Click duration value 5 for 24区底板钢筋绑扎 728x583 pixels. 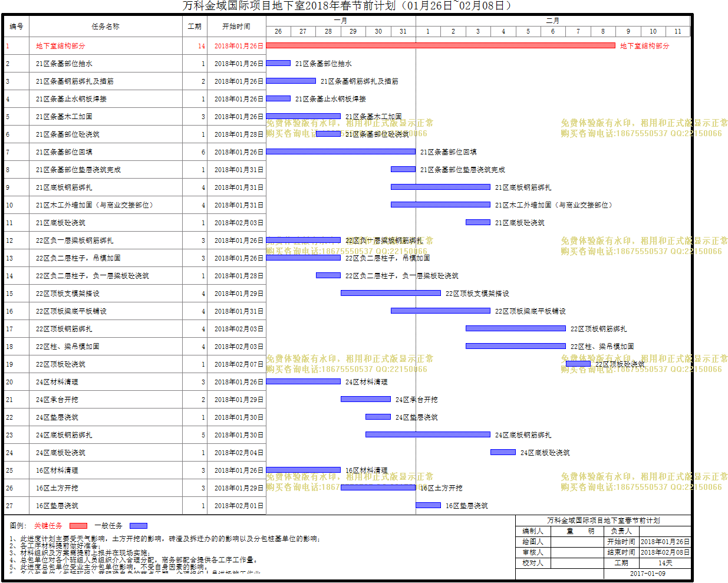click(203, 435)
